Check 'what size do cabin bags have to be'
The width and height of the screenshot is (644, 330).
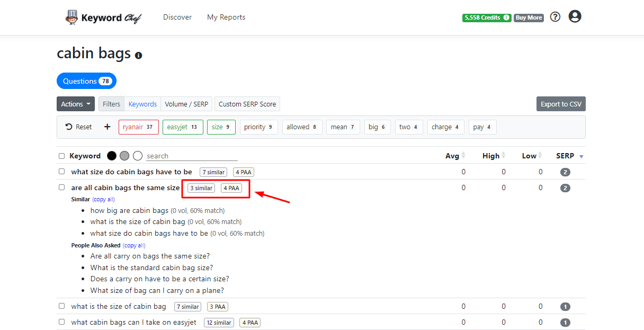(61, 172)
